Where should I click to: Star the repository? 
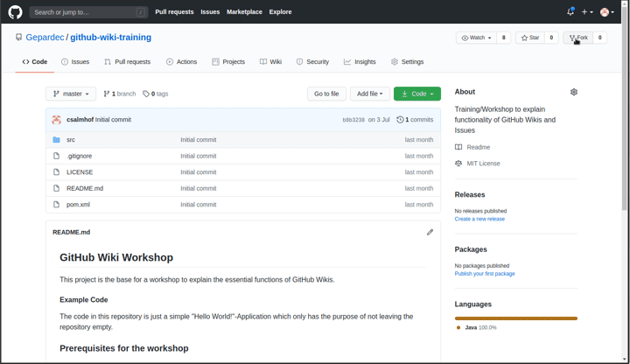pyautogui.click(x=530, y=38)
